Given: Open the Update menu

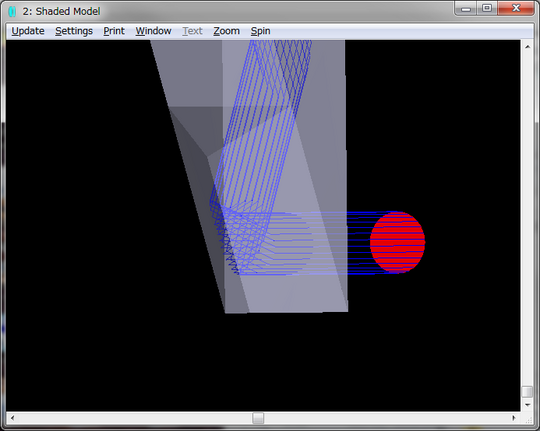Looking at the screenshot, I should click(x=28, y=31).
